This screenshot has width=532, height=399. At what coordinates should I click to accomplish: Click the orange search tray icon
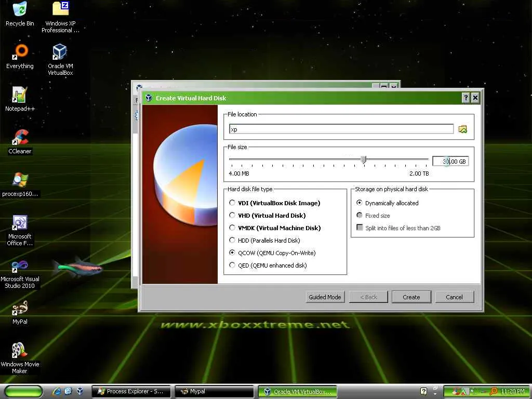click(494, 391)
